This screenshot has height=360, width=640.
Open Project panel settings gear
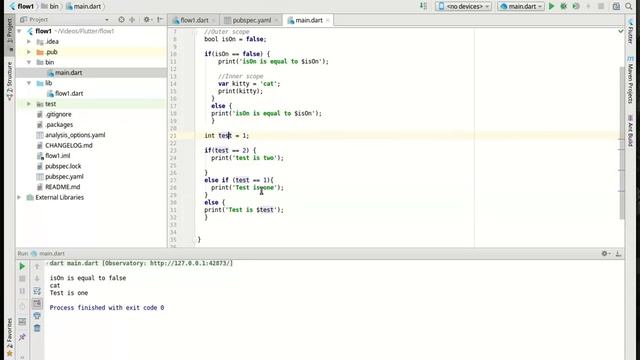pos(147,20)
